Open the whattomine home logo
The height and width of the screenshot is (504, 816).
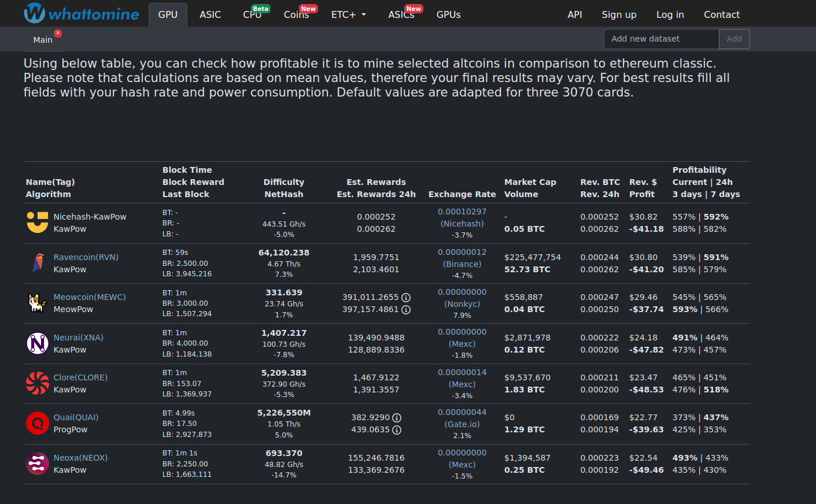pyautogui.click(x=82, y=13)
